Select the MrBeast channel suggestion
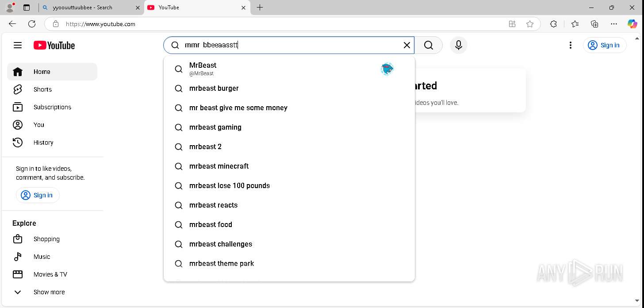The height and width of the screenshot is (308, 644). (x=289, y=69)
